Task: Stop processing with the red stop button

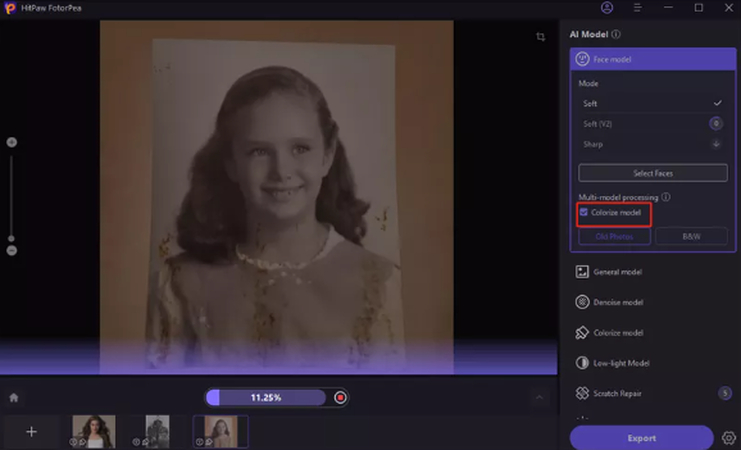Action: [340, 397]
